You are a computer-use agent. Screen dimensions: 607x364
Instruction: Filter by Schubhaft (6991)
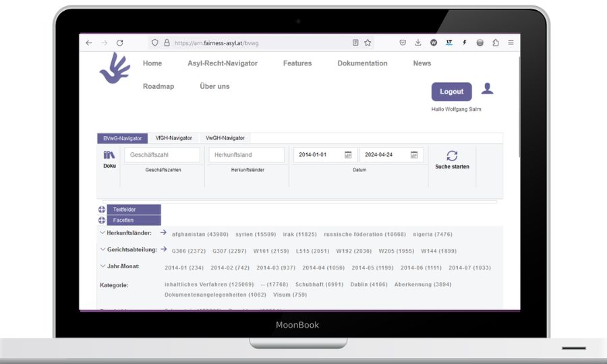click(320, 284)
